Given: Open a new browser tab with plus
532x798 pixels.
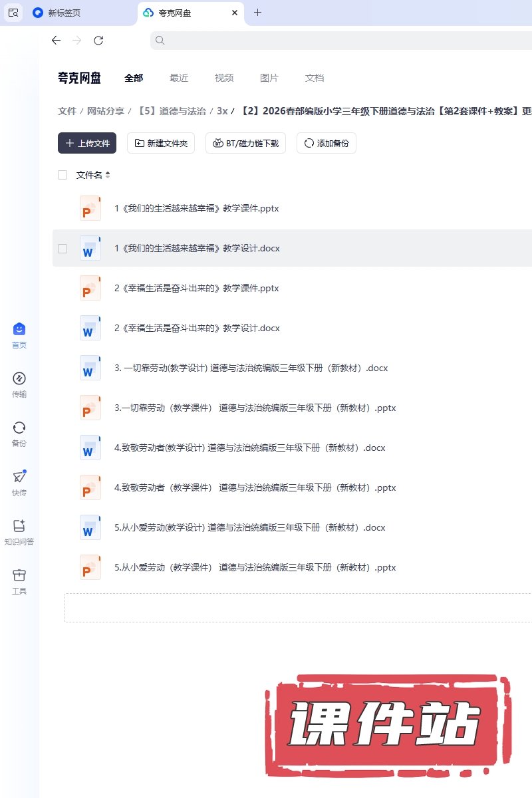Looking at the screenshot, I should pos(258,13).
